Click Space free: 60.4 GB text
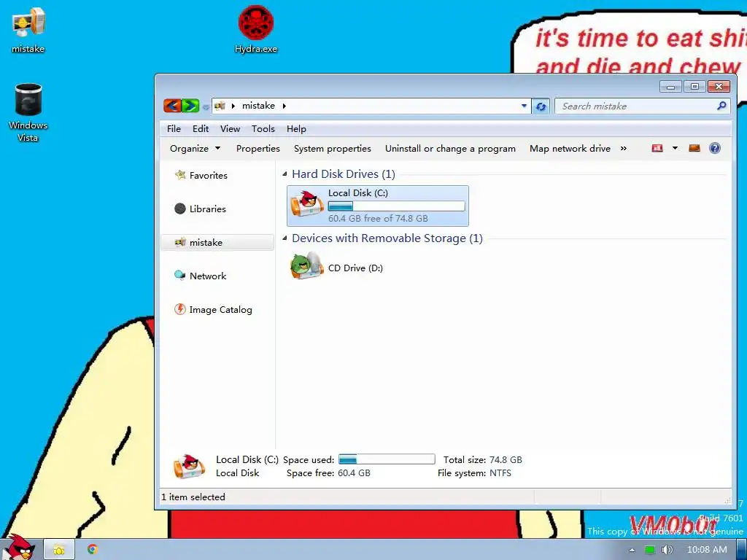 (x=328, y=472)
